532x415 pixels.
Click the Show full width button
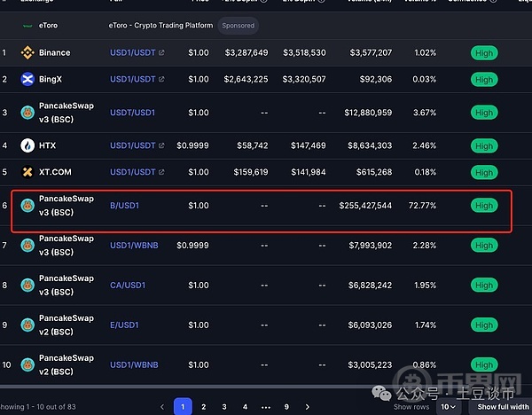503,406
